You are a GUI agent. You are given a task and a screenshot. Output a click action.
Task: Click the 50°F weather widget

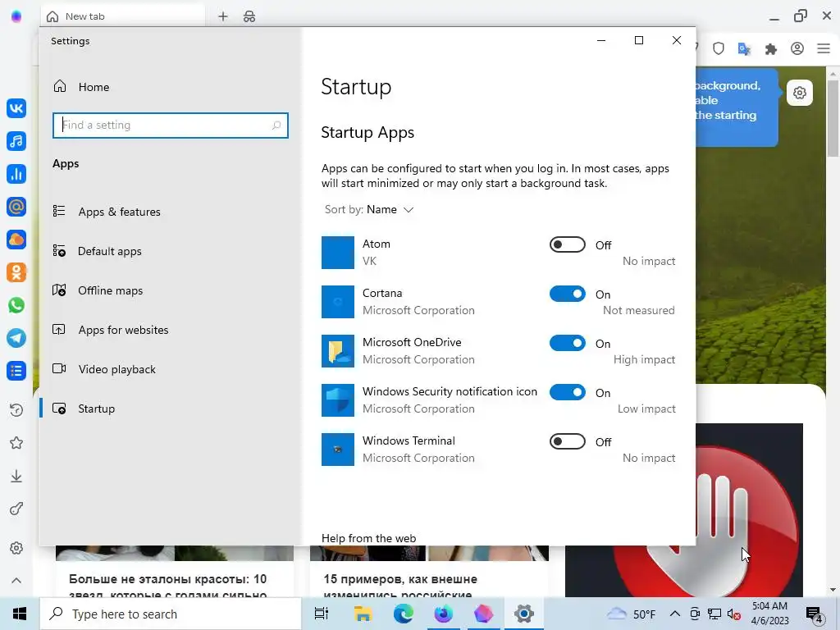[x=631, y=614]
